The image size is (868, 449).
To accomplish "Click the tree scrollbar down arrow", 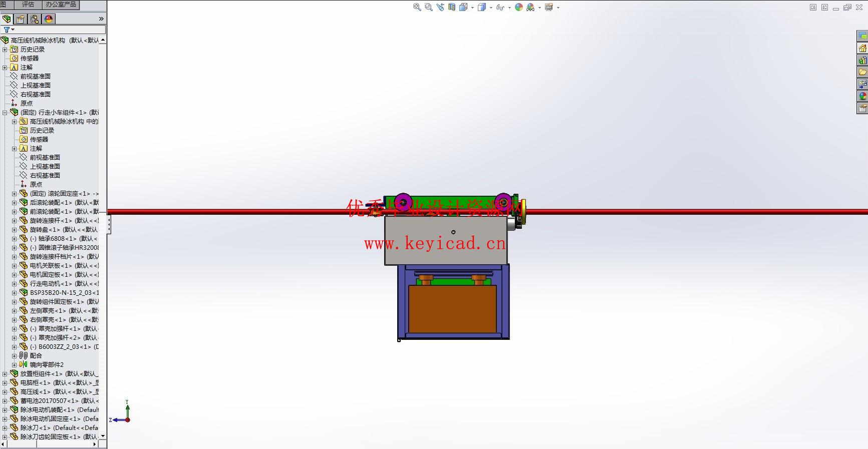I will click(103, 436).
